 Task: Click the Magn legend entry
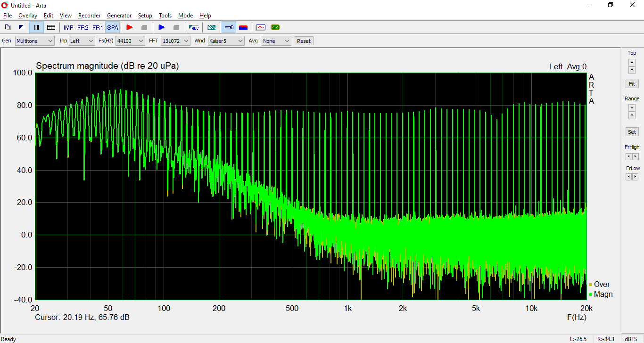(601, 294)
